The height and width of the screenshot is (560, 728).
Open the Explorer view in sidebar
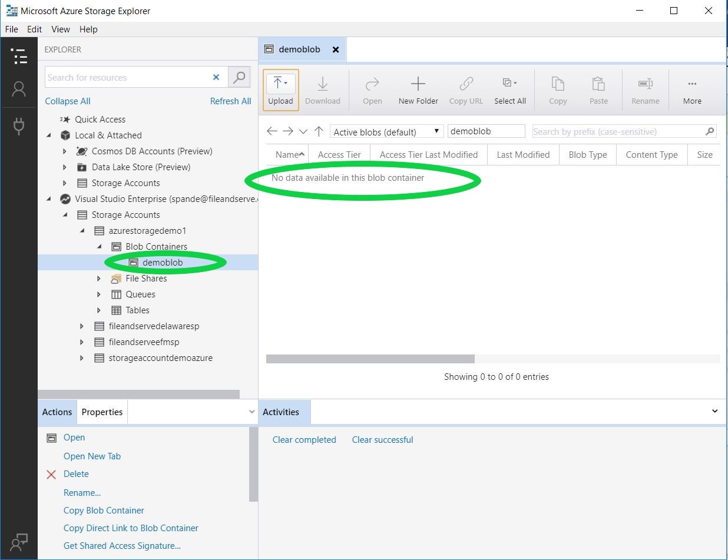tap(19, 56)
